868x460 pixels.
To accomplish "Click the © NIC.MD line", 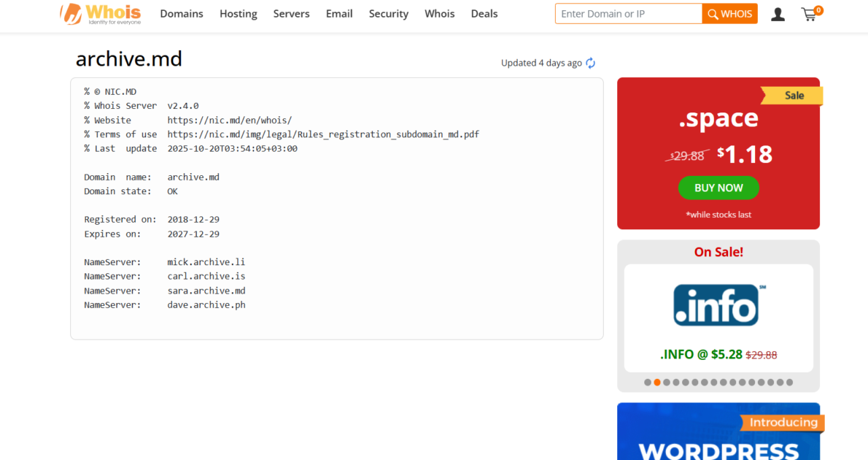I will [110, 91].
